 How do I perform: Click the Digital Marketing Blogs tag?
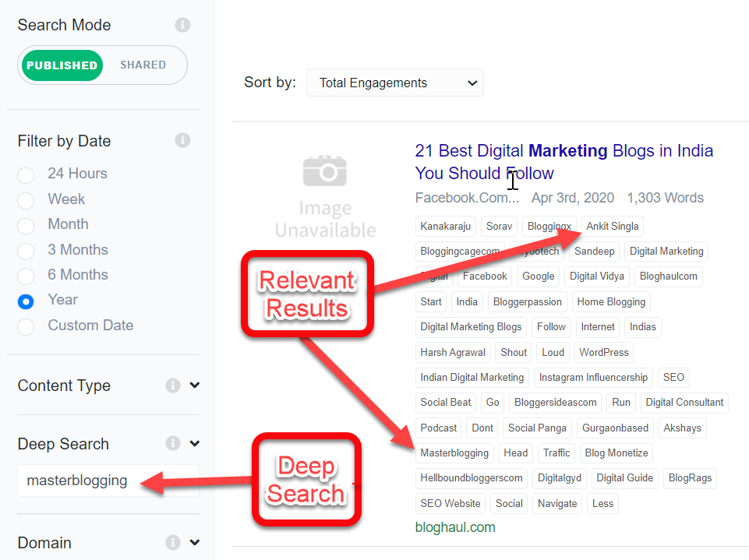(471, 326)
